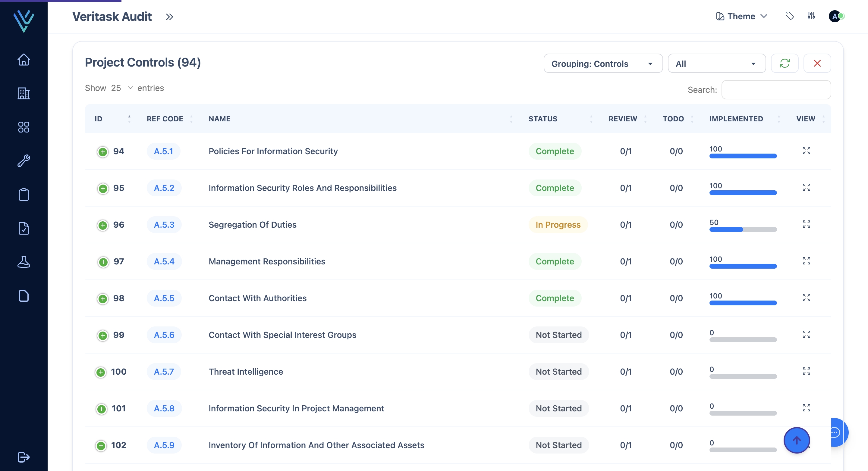Open fullscreen view for control A.5.1

[806, 151]
